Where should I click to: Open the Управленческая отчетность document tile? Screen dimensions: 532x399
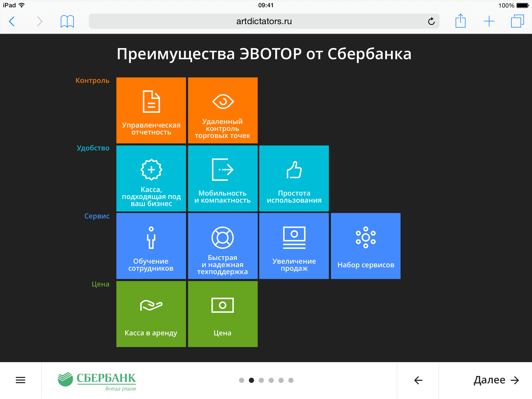[151, 110]
